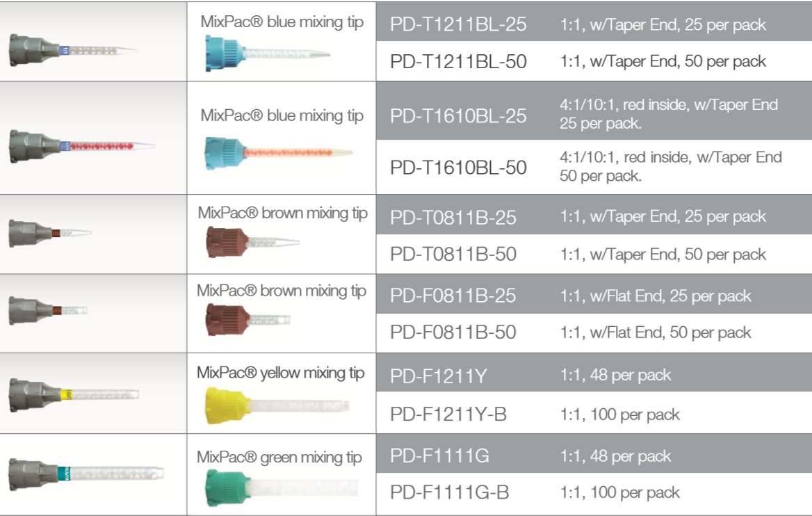Click the brown flat end mixing tip image
The image size is (812, 516).
click(x=247, y=320)
